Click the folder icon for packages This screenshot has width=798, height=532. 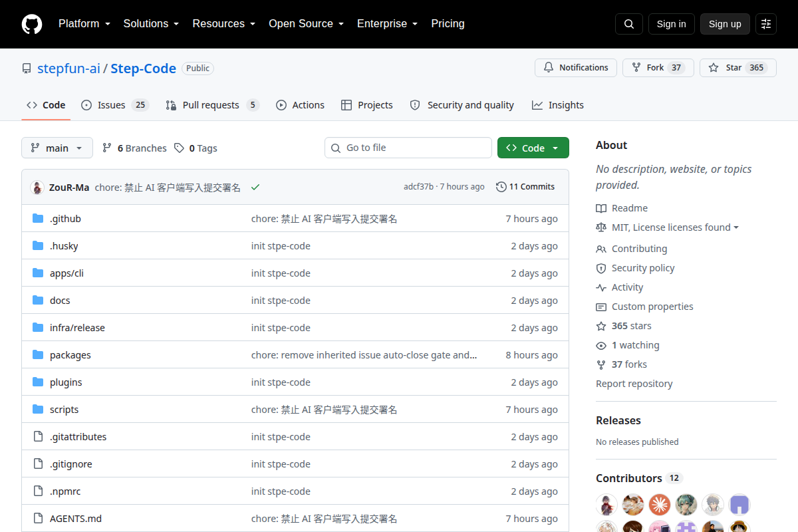point(38,355)
